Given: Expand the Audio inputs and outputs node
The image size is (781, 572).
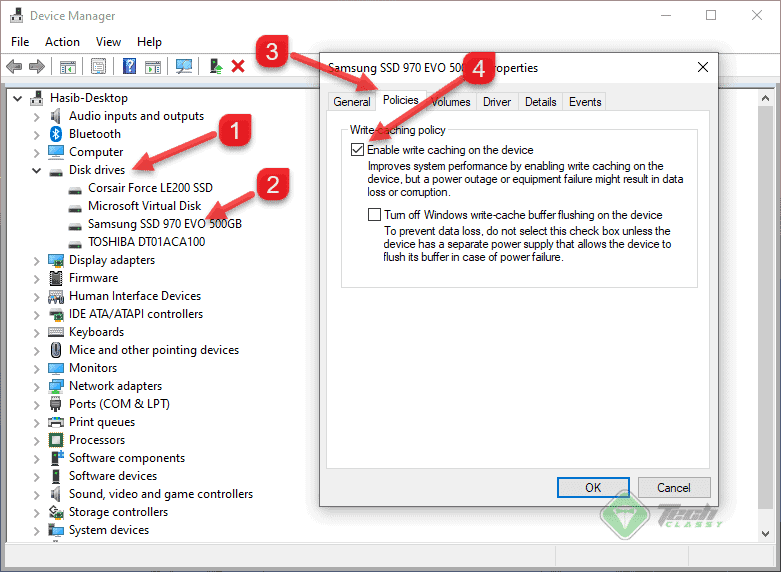Looking at the screenshot, I should pos(36,117).
